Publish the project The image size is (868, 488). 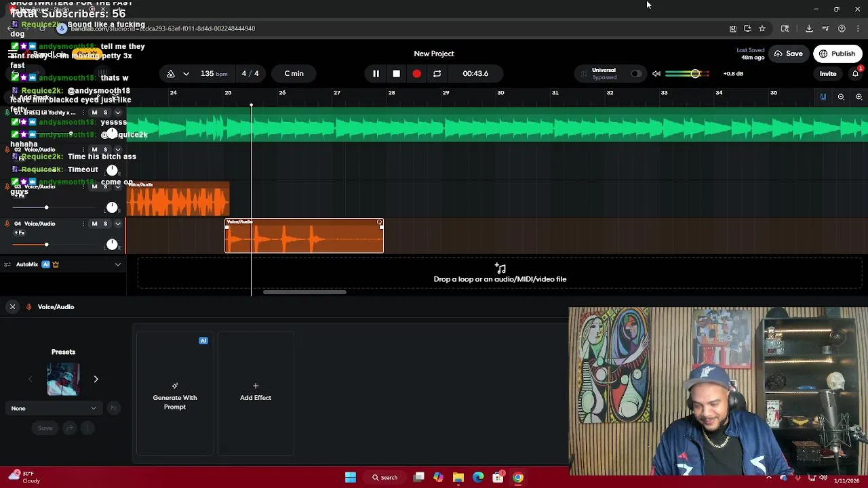point(837,54)
